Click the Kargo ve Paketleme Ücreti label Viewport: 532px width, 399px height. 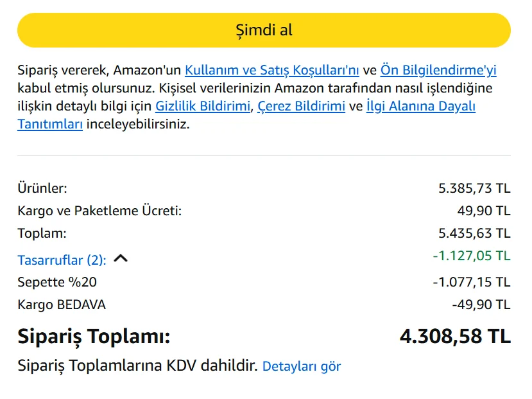pyautogui.click(x=99, y=211)
